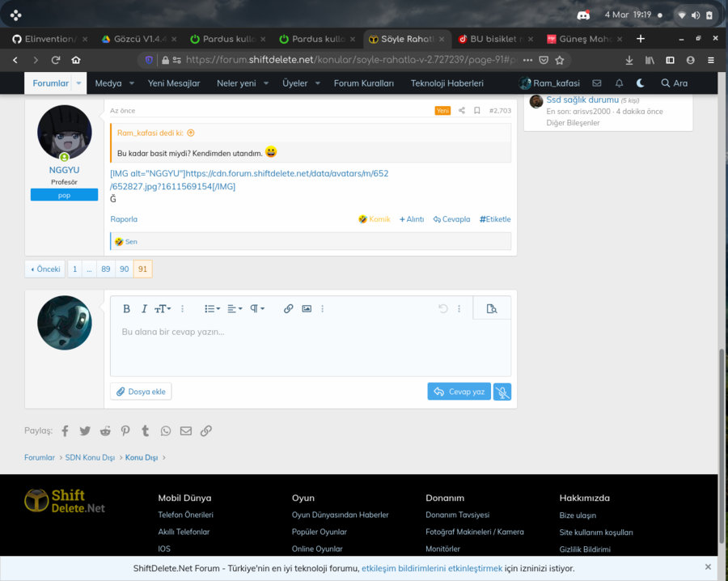
Task: Undo last edit in reply editor
Action: (x=443, y=309)
